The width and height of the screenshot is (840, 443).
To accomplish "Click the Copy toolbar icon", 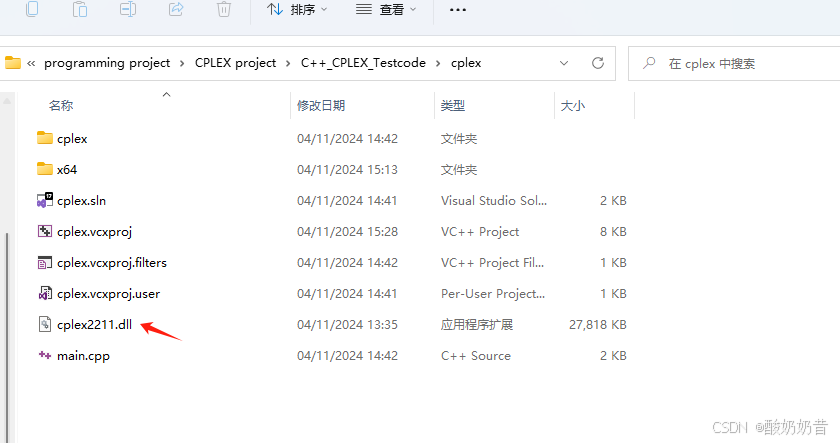I will 32,9.
